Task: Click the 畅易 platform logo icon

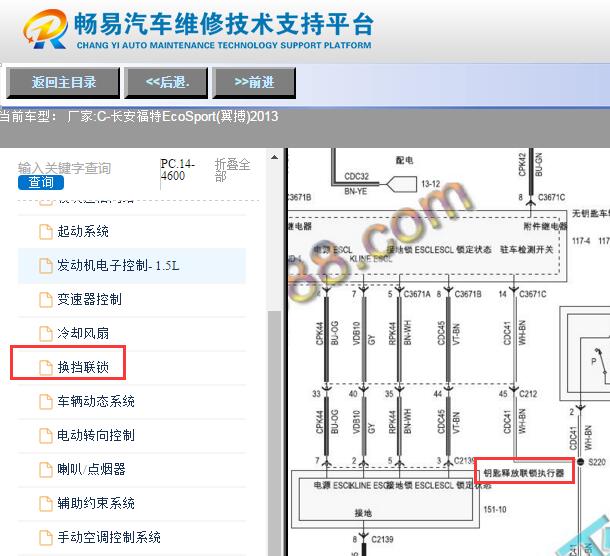Action: pyautogui.click(x=46, y=29)
